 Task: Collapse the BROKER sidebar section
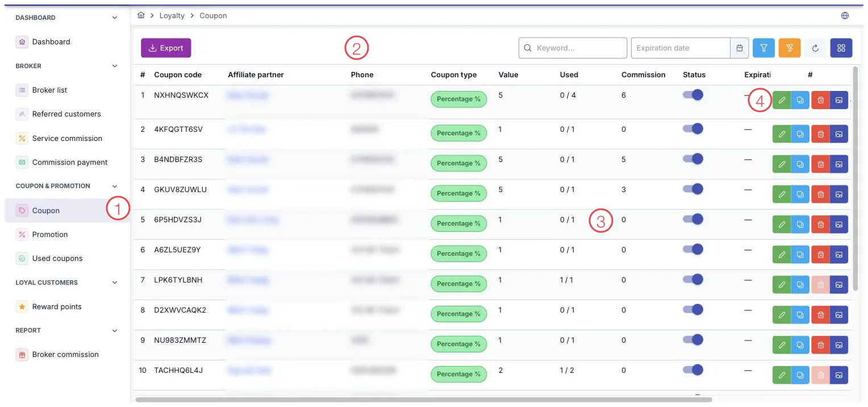pos(115,66)
